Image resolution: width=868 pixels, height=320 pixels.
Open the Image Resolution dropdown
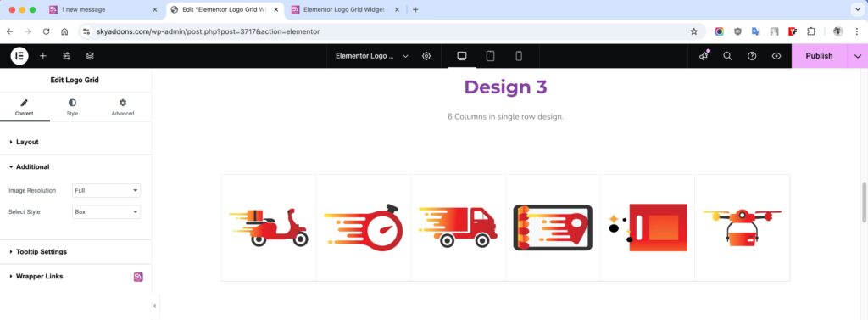click(x=106, y=190)
